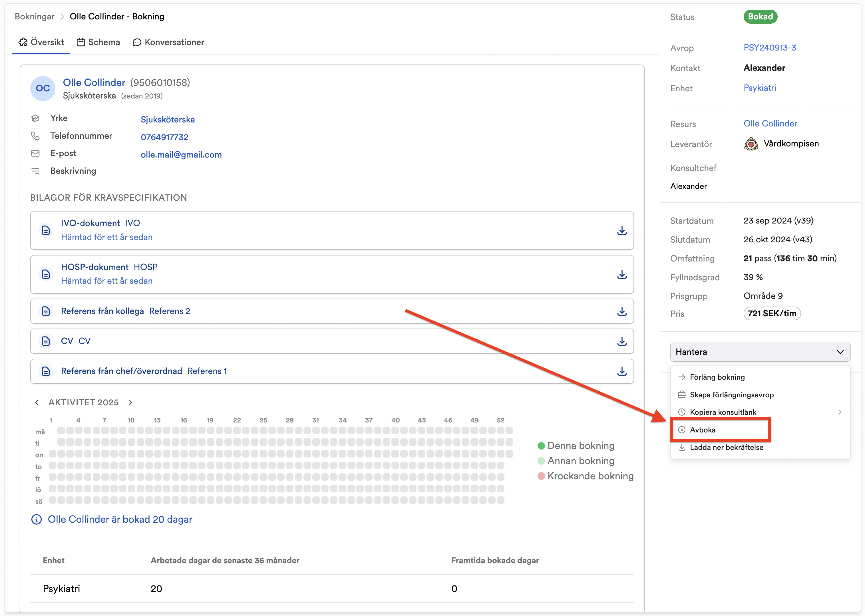Go to previous activity year
Viewport: 865px width, 616px height.
pyautogui.click(x=37, y=402)
